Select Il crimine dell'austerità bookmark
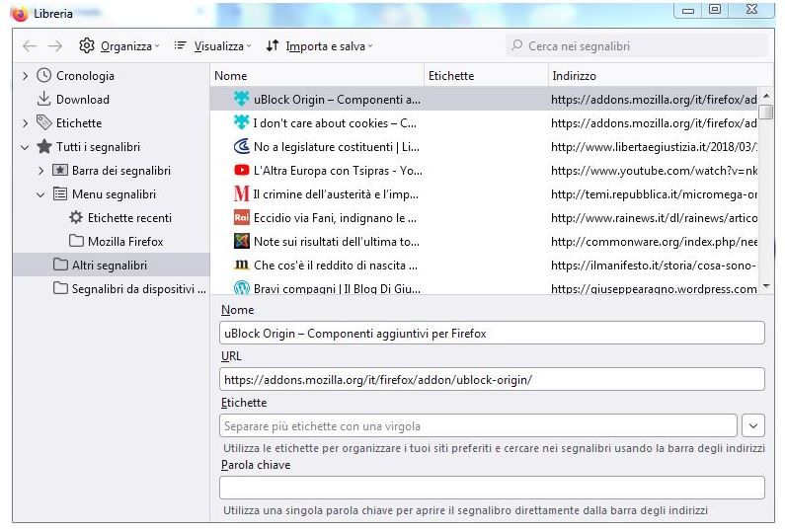The width and height of the screenshot is (785, 532). pyautogui.click(x=336, y=194)
